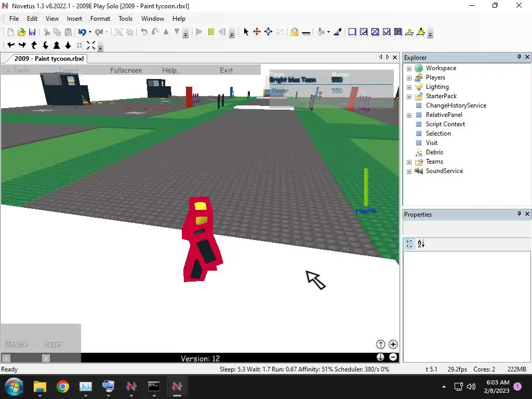Undo the last action with the blue arrow
Viewport: 532px width, 399px height.
click(x=82, y=32)
